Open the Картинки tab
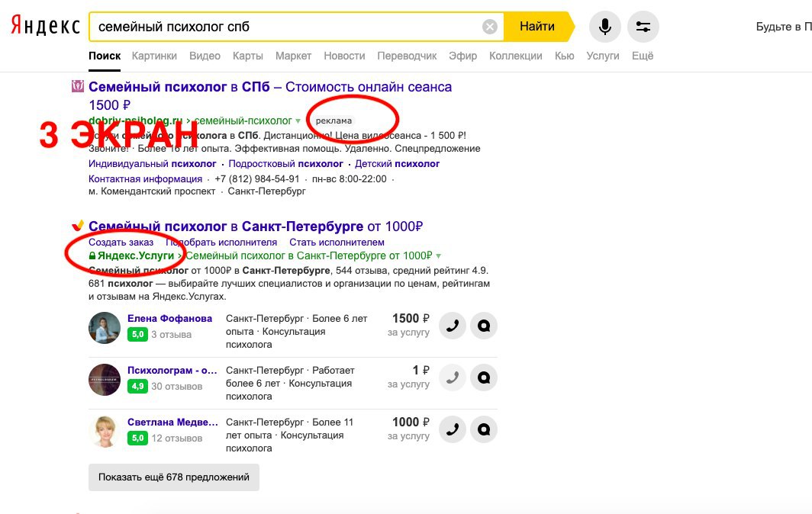Viewport: 812px width, 514px height. 154,56
